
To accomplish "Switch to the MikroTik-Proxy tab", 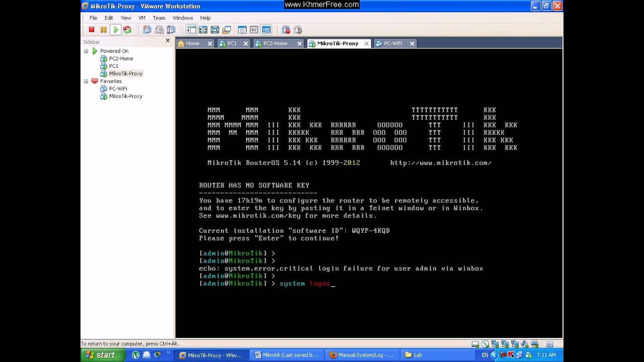I will (338, 44).
